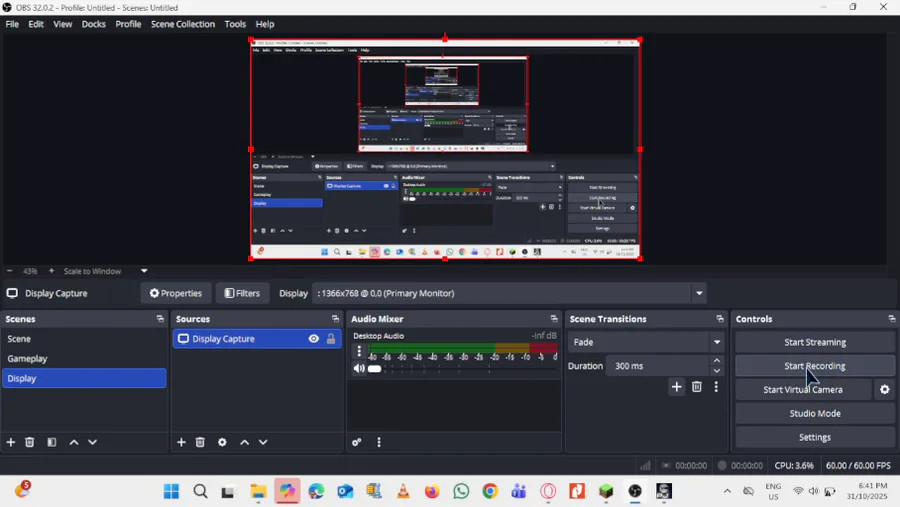Screen dimensions: 900x507
Task: Open the Tools menu
Action: point(235,24)
